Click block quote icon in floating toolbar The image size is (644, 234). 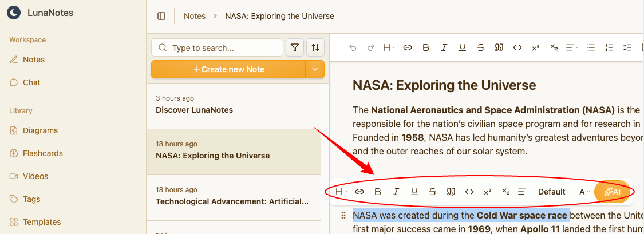[x=451, y=192]
